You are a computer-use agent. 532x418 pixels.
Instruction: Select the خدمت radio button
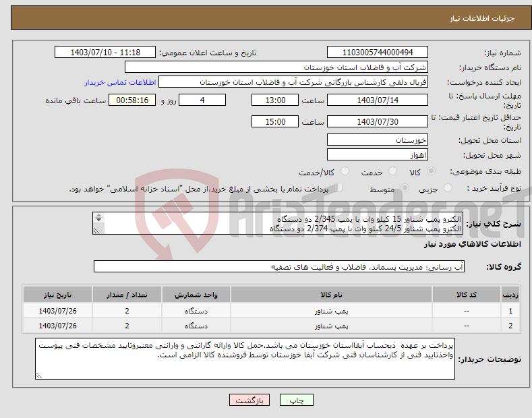coord(392,171)
